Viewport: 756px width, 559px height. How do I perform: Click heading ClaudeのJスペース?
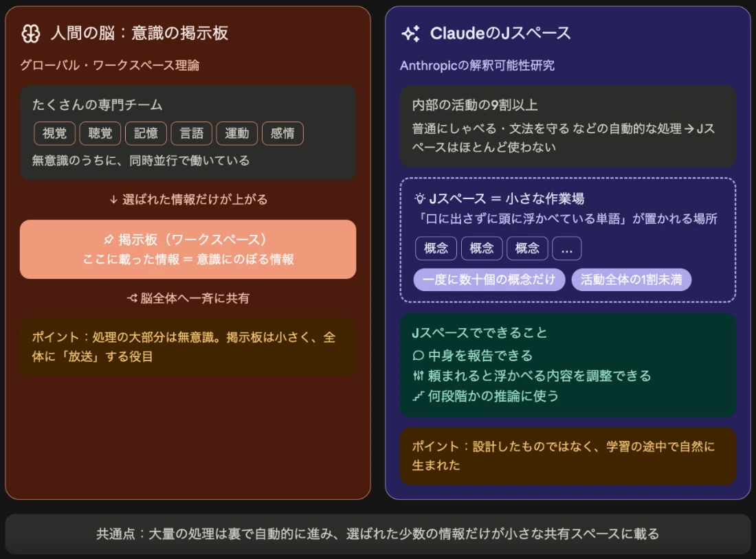coord(500,33)
